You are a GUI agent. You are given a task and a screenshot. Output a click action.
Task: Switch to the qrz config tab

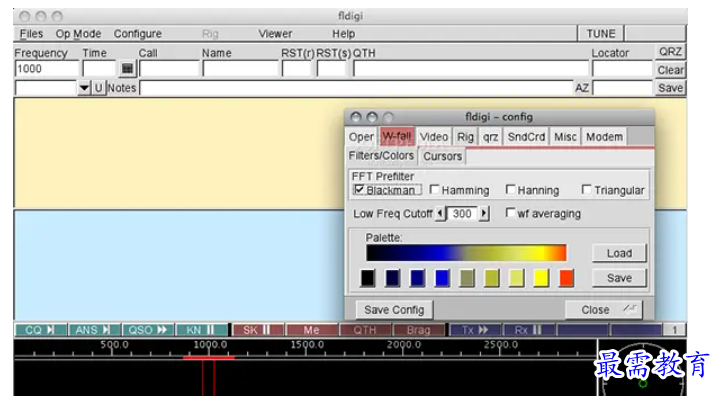pyautogui.click(x=490, y=137)
